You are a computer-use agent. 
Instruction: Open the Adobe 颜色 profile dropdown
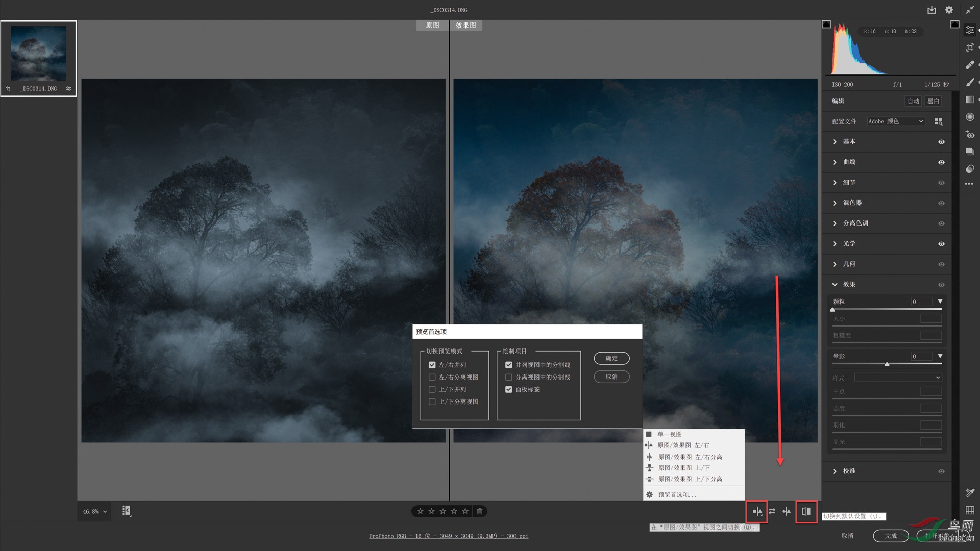[896, 121]
